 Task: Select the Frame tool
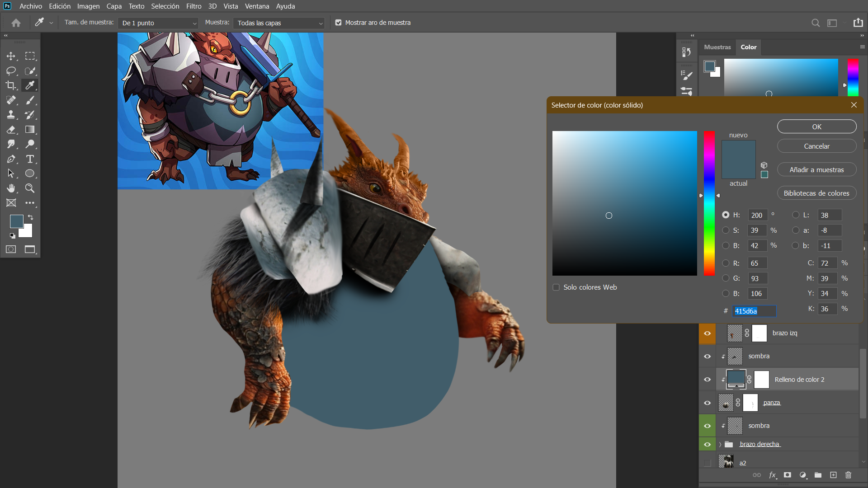coord(11,203)
